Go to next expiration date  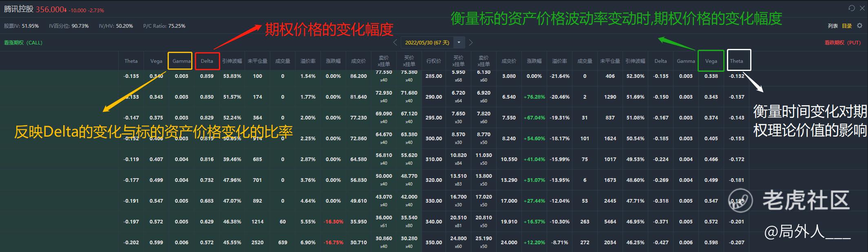pos(471,42)
